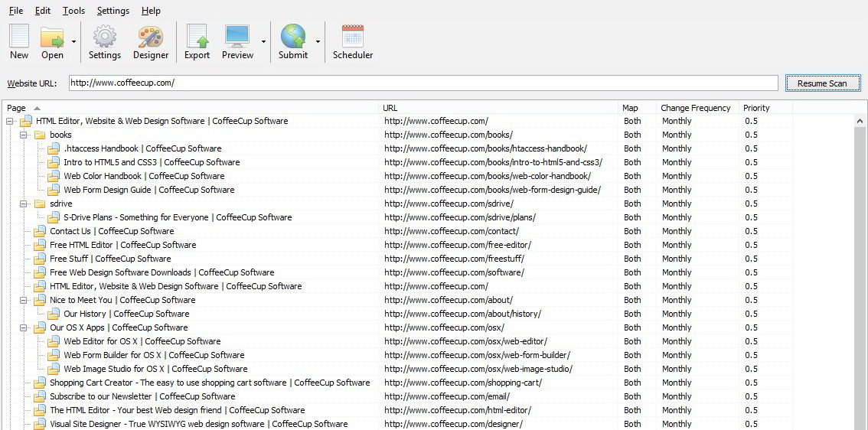The image size is (868, 430).
Task: Click the Export toolbar icon
Action: 197,37
